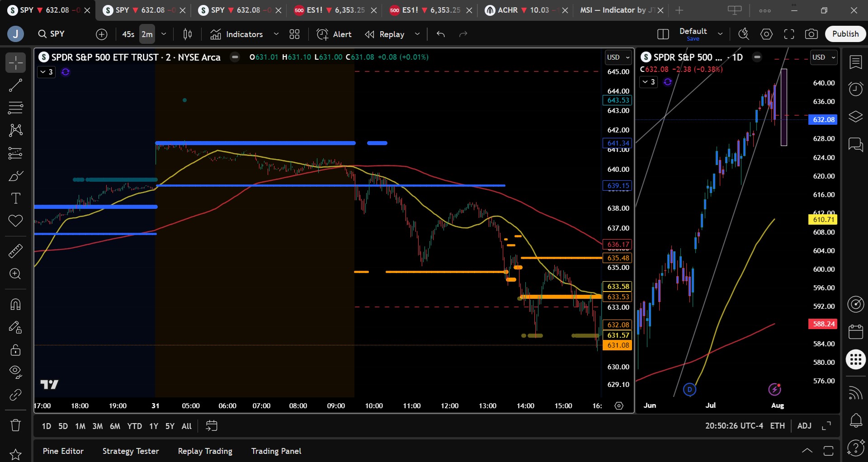
Task: Select the 5D date range
Action: click(63, 426)
